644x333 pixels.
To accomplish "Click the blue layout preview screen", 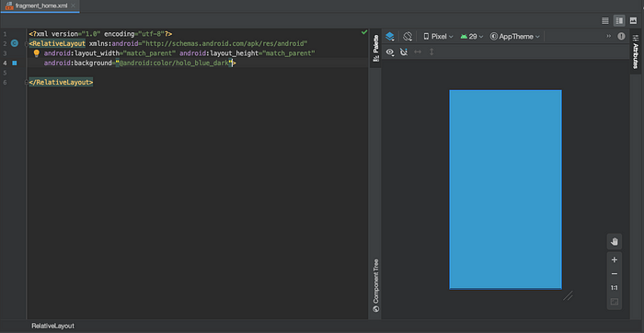I will (505, 189).
